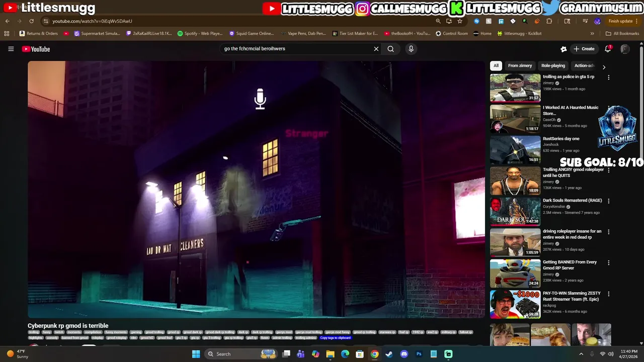View site information icon in address bar
The image size is (644, 362).
click(x=46, y=21)
